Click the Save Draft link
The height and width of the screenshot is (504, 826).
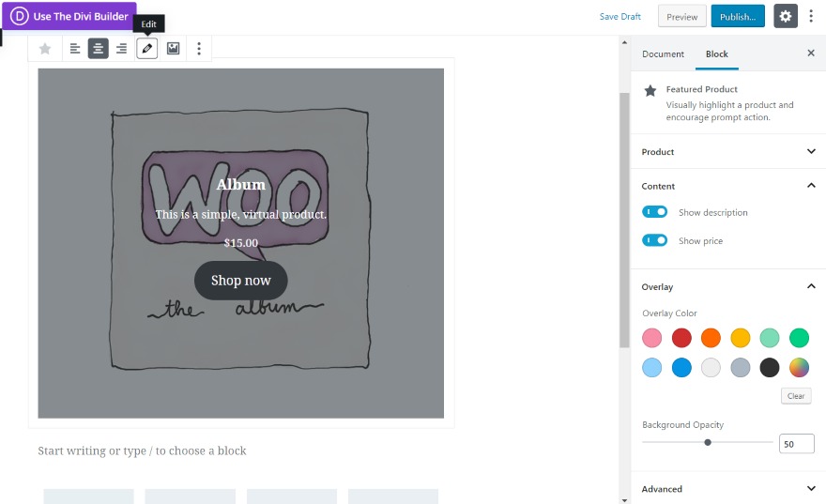tap(620, 16)
